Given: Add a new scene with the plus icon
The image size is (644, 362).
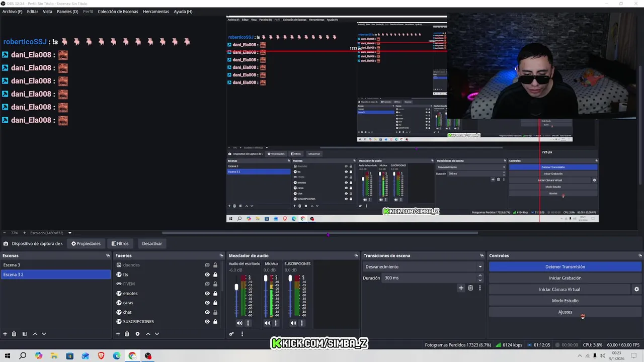Looking at the screenshot, I should [5, 334].
